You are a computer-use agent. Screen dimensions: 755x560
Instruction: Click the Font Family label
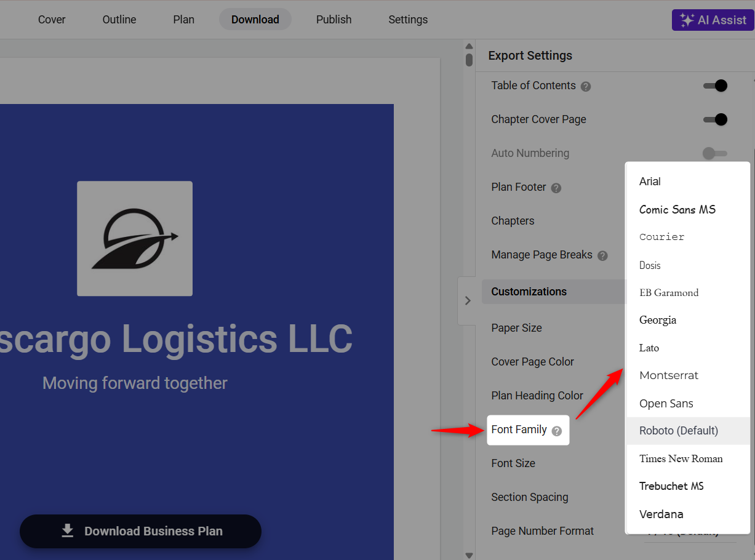[x=519, y=430]
